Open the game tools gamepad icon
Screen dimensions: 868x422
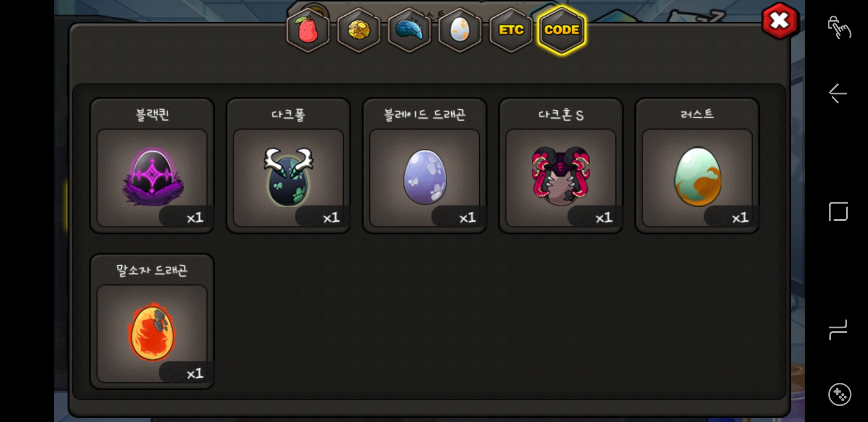[839, 395]
